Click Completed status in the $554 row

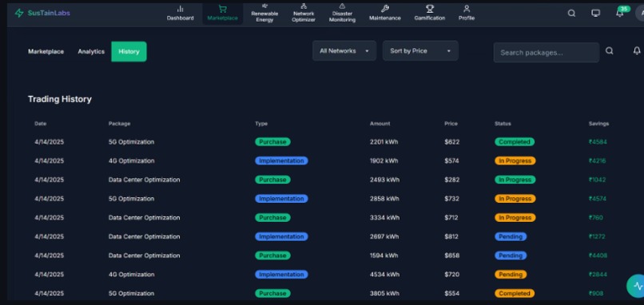point(515,294)
